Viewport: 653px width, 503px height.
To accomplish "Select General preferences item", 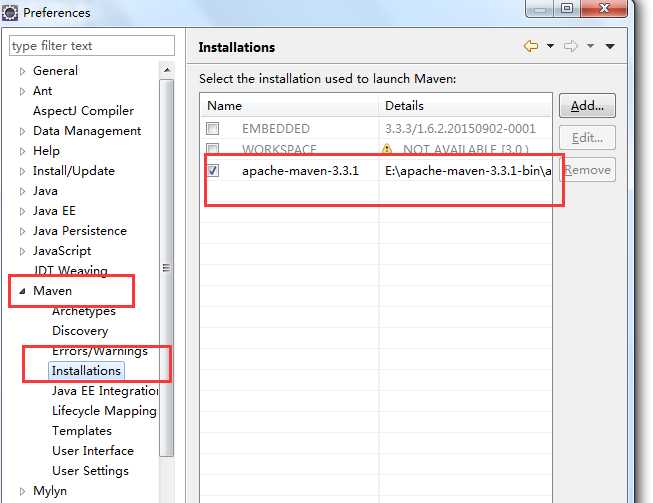I will tap(55, 71).
